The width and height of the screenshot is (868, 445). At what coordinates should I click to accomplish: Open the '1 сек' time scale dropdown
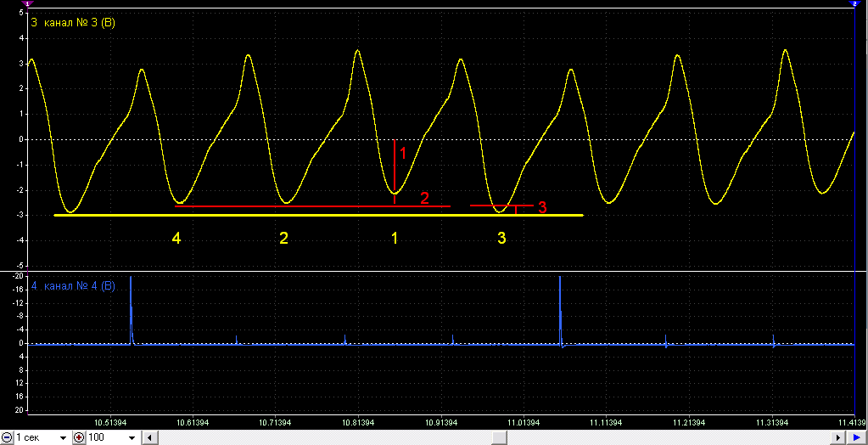point(63,438)
